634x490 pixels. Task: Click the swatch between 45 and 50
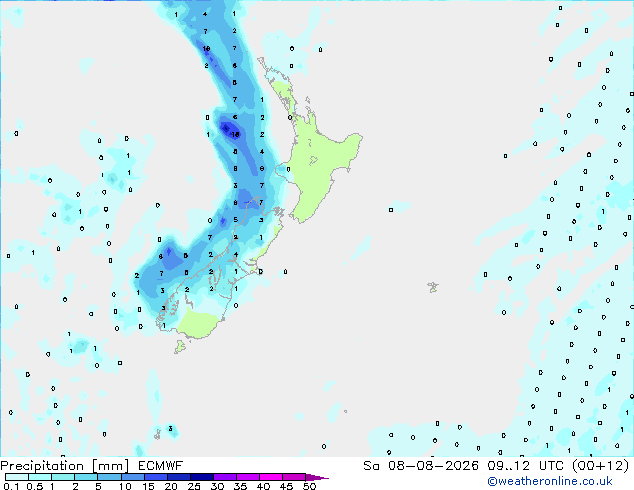(294, 477)
